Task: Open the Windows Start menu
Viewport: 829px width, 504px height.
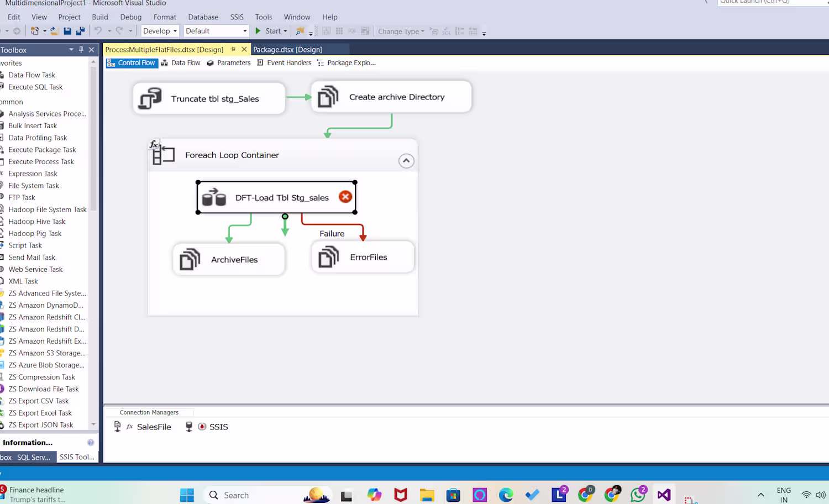Action: pos(187,495)
